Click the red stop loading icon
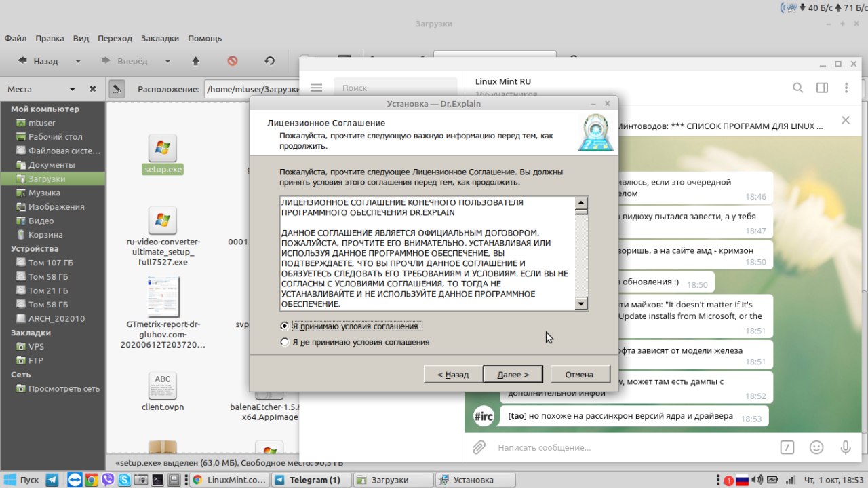The height and width of the screenshot is (488, 868). coord(233,61)
